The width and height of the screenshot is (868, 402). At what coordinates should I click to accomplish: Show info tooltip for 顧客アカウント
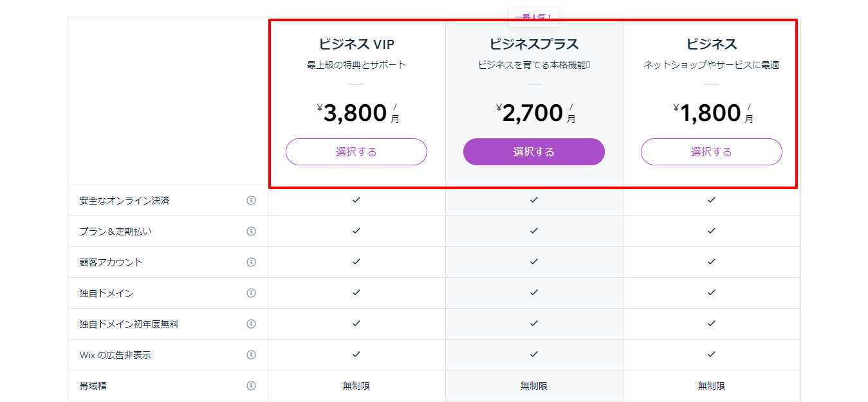(251, 262)
